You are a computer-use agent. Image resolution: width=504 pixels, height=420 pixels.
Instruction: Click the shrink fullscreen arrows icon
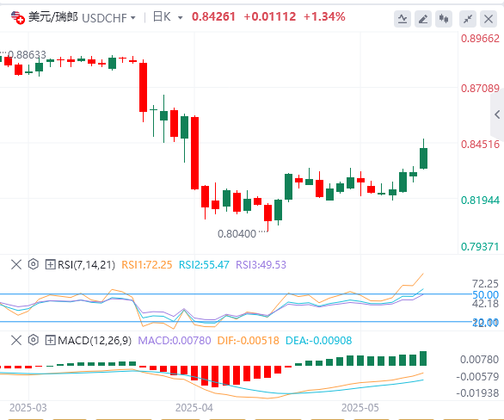(468, 19)
